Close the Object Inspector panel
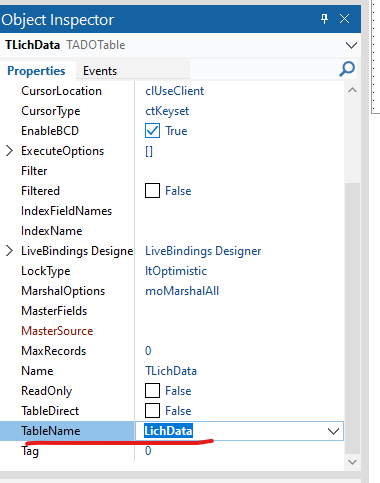The width and height of the screenshot is (380, 483). 344,19
